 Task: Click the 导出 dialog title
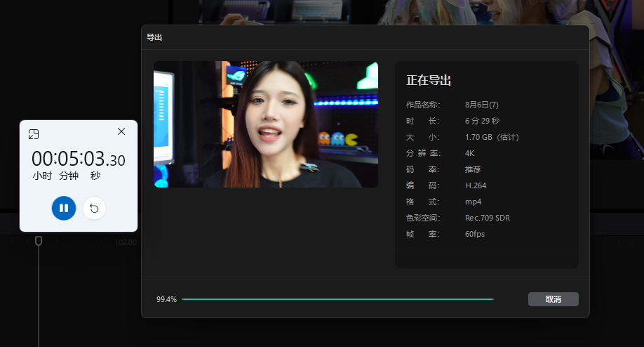click(154, 37)
